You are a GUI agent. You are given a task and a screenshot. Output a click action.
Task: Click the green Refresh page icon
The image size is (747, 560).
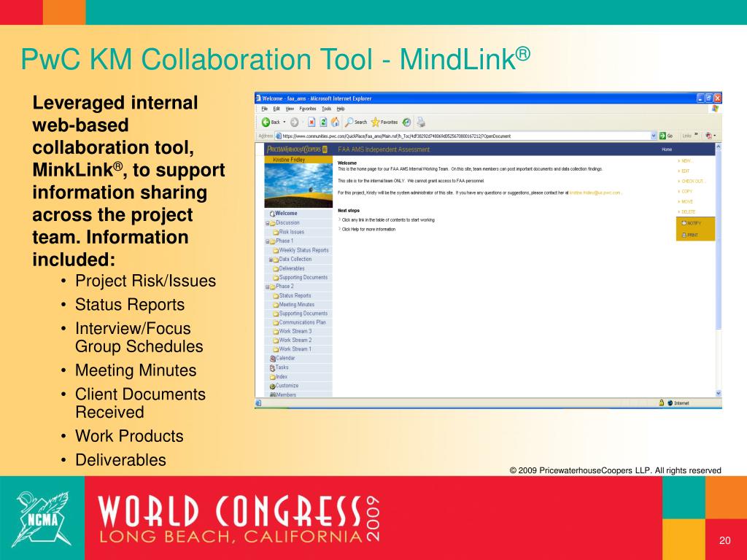click(x=323, y=122)
